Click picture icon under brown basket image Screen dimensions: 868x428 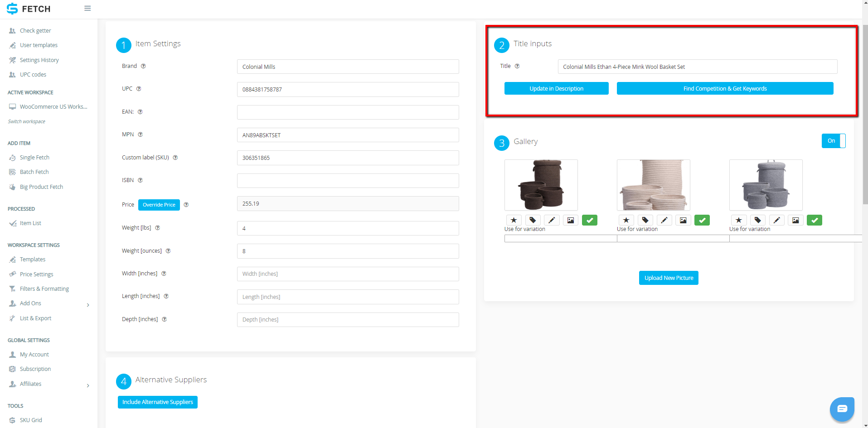point(571,220)
